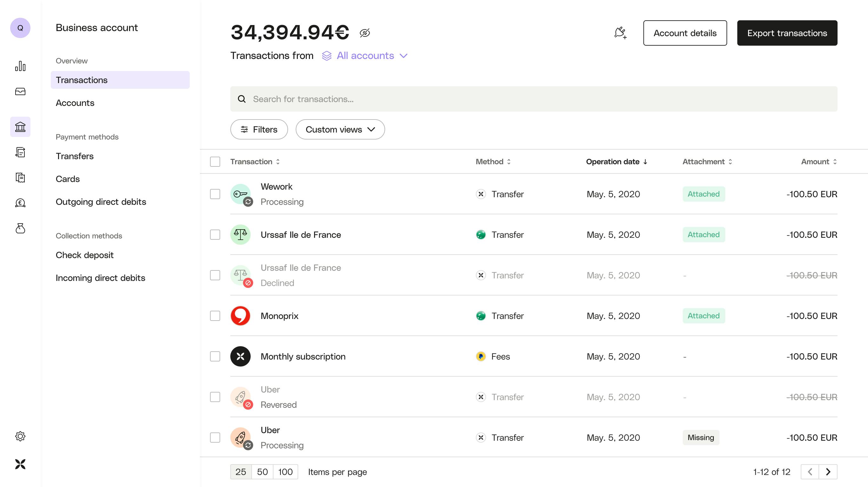868x487 pixels.
Task: Toggle the Wework transaction checkbox
Action: [x=215, y=194]
